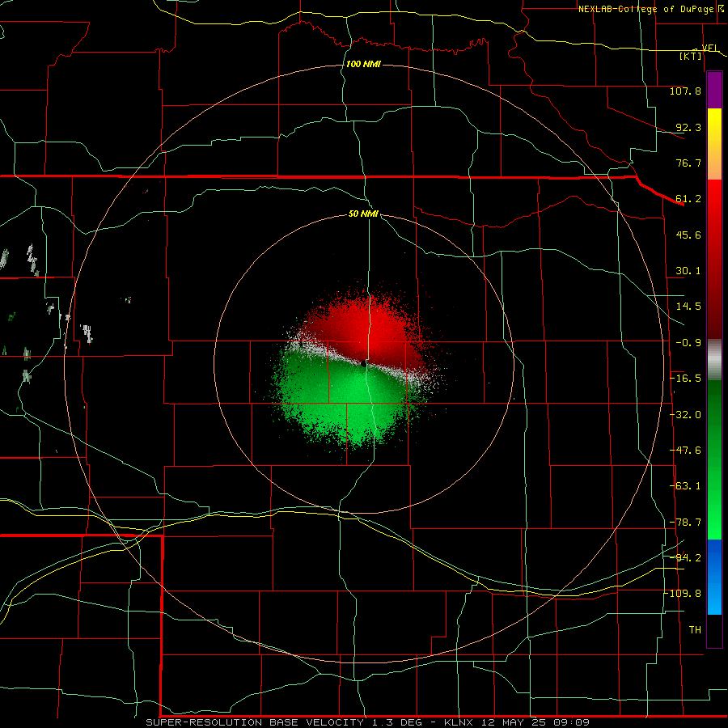Image resolution: width=728 pixels, height=728 pixels.
Task: Pick the purple segment of velocity color bar
Action: (714, 90)
